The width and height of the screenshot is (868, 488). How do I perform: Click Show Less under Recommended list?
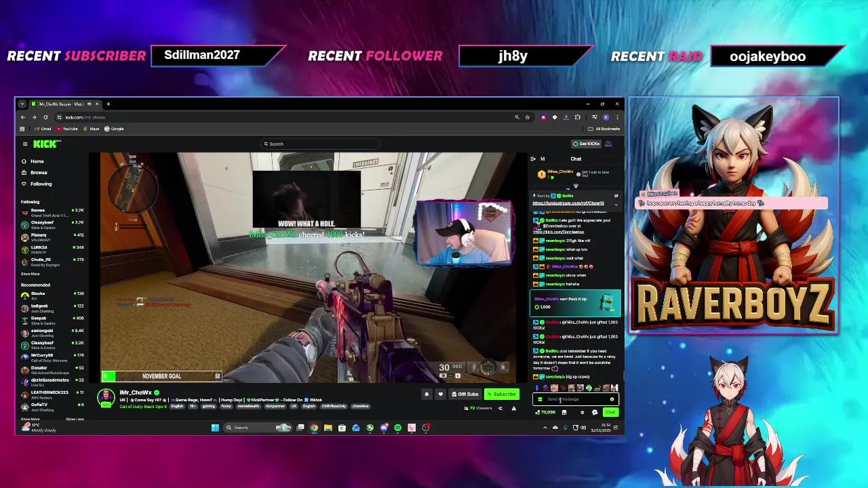point(75,419)
